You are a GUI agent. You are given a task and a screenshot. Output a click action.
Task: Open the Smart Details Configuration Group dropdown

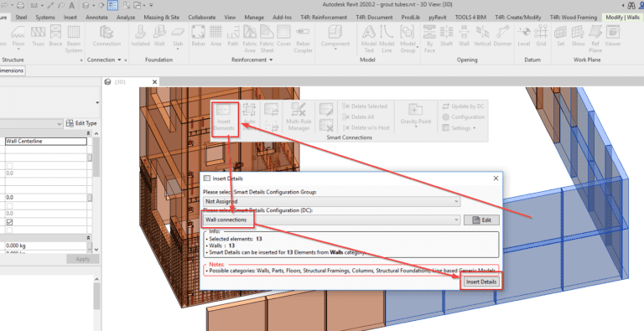(x=332, y=201)
